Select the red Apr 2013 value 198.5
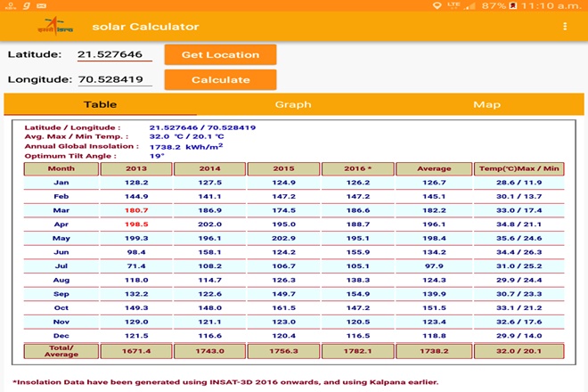This screenshot has width=588, height=392. 136,225
